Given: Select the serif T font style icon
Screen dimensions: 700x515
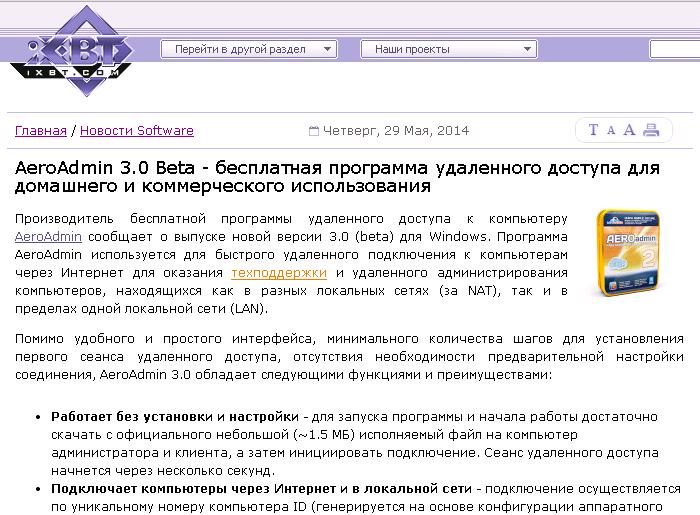Looking at the screenshot, I should pyautogui.click(x=593, y=130).
